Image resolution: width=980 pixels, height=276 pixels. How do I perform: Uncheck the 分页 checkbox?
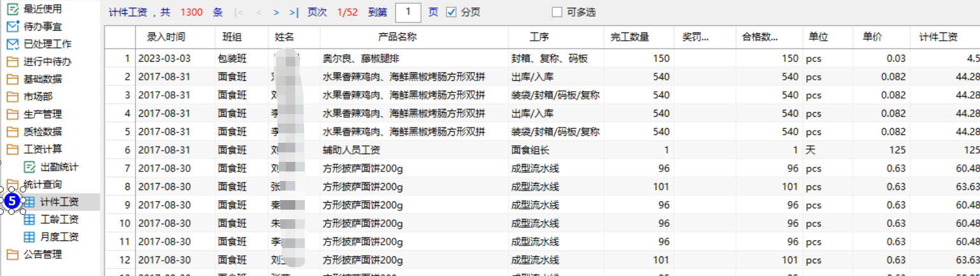tap(451, 12)
